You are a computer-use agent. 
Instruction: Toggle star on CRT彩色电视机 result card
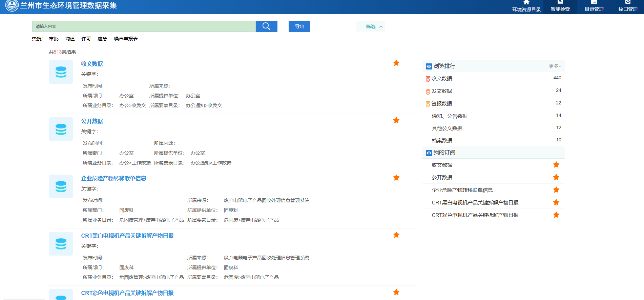tap(396, 292)
